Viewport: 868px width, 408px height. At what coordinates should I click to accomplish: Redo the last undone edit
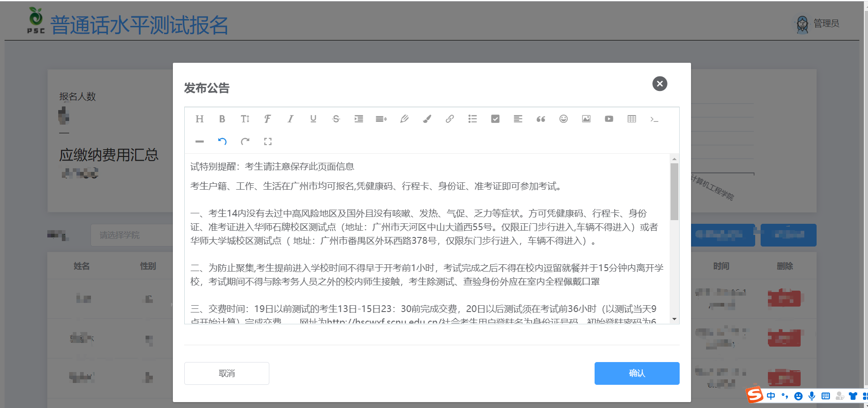pos(245,141)
